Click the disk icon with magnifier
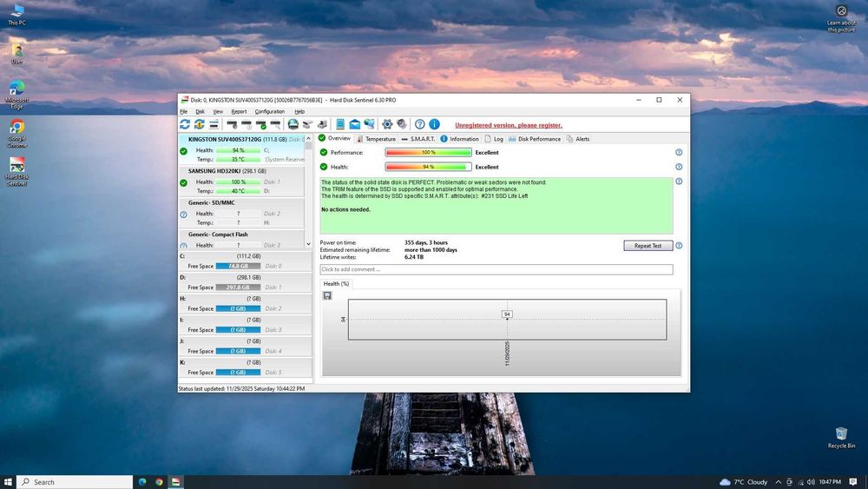 [275, 124]
